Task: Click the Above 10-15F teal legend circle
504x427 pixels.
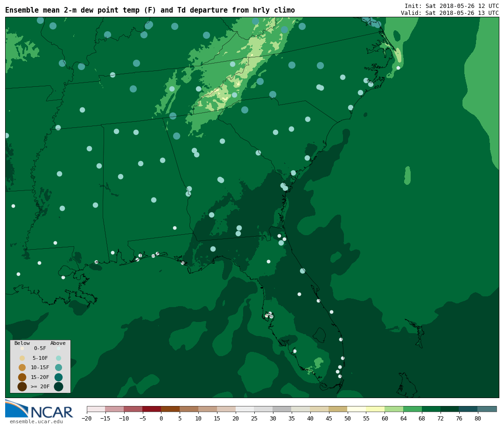Action: coord(58,368)
